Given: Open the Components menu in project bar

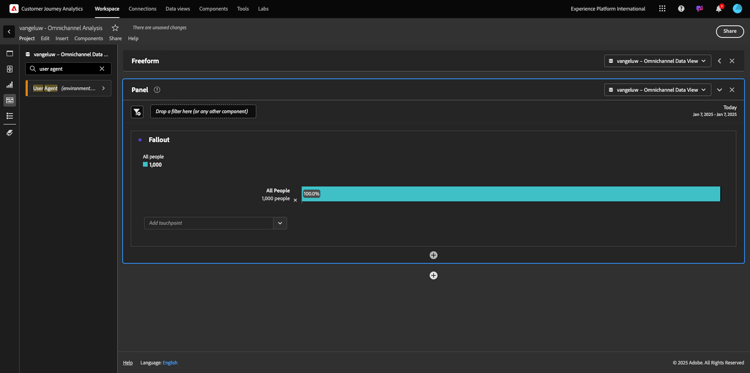Looking at the screenshot, I should (x=88, y=38).
